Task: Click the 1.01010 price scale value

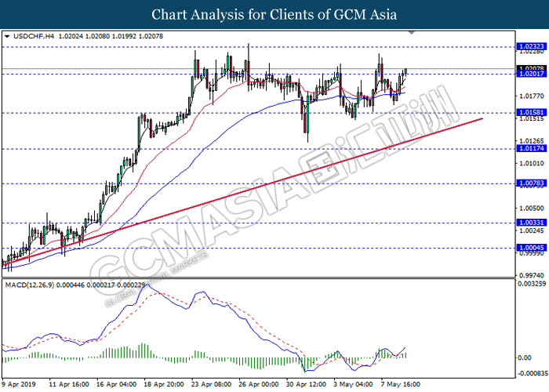Action: (532, 163)
